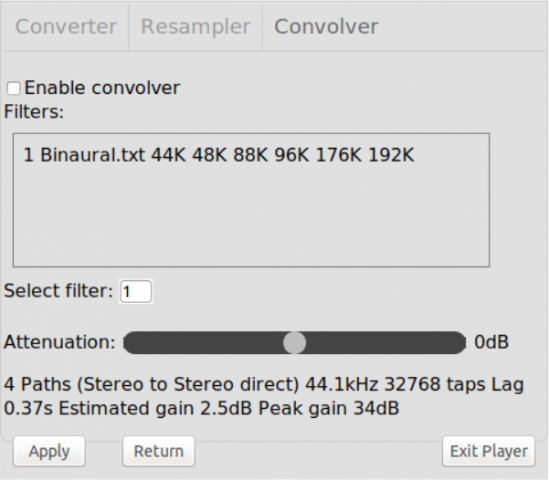Click the 'Select filter:' label

point(58,291)
